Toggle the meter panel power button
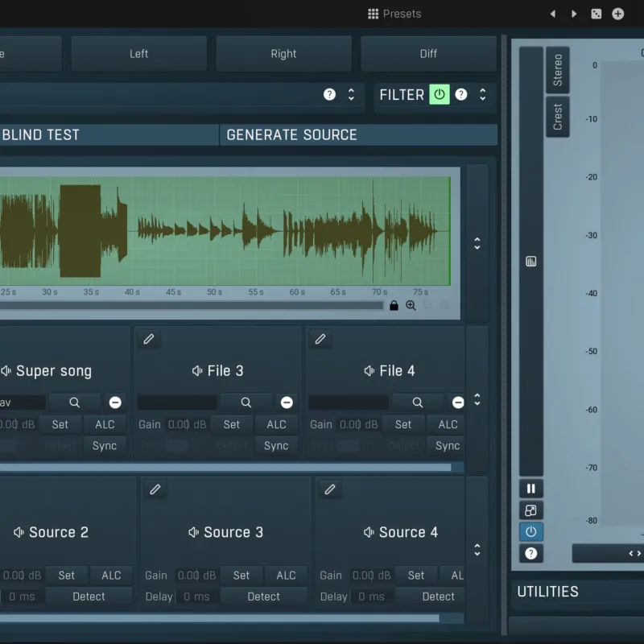644x644 pixels. (x=531, y=532)
